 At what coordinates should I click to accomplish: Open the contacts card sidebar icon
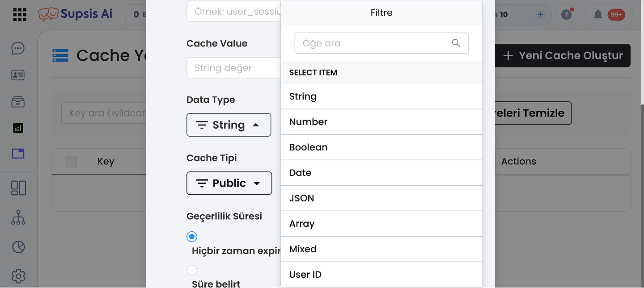[x=18, y=75]
